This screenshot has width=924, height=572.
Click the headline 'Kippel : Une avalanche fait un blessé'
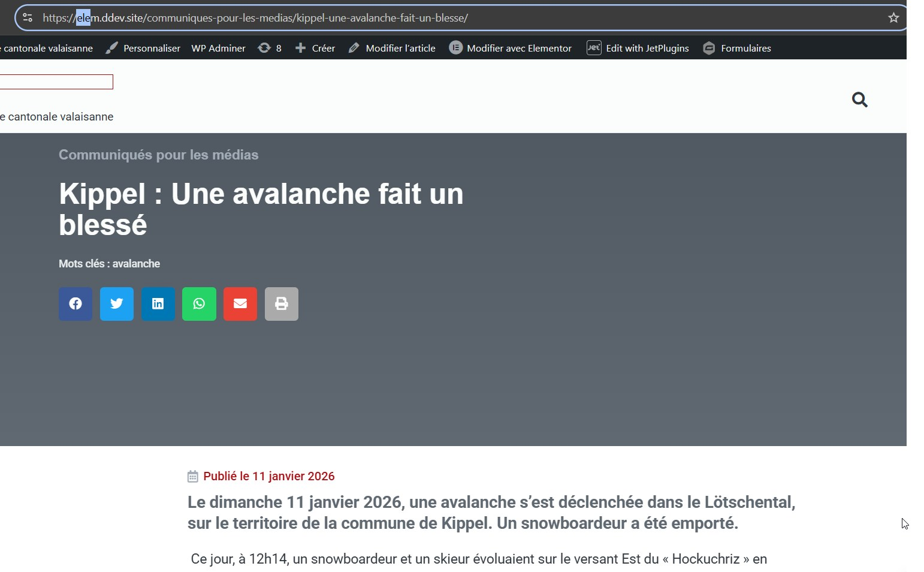[261, 209]
